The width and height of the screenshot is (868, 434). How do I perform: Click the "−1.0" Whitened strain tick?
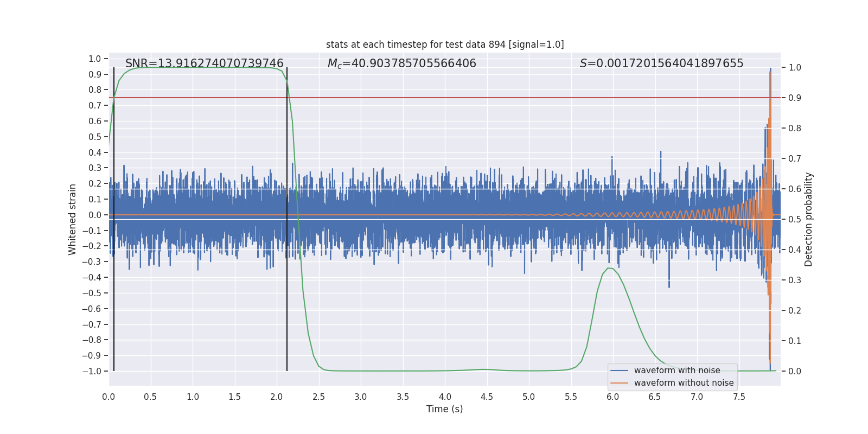click(92, 371)
